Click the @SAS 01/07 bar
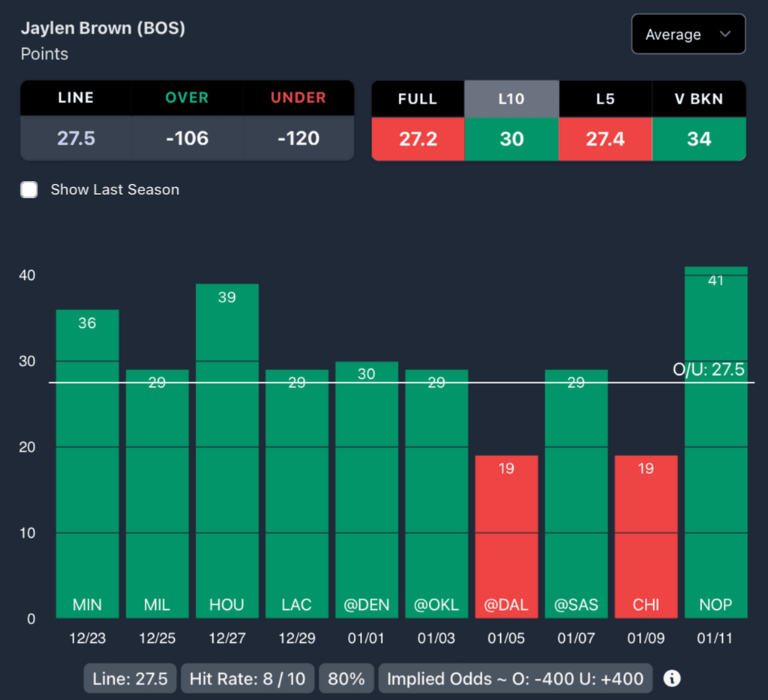The width and height of the screenshot is (768, 700). [577, 494]
